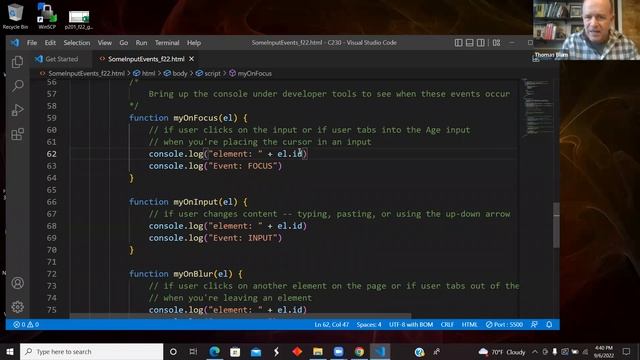Click the CRLF end-of-line status
Viewport: 640px width, 360px height.
click(447, 324)
